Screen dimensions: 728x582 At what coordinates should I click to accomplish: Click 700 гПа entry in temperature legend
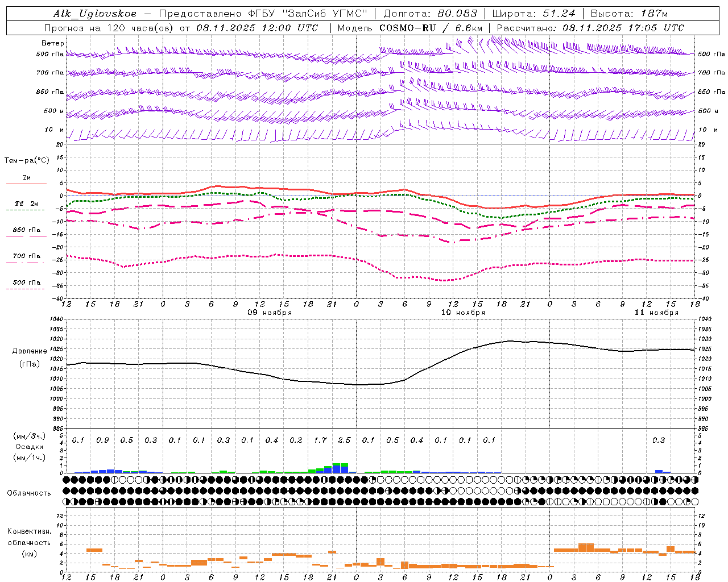click(27, 256)
